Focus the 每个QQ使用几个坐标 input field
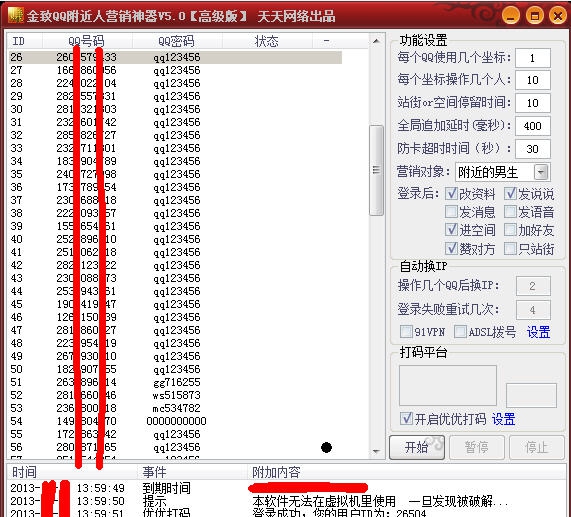Viewport: 571px width, 517px height. [x=533, y=58]
